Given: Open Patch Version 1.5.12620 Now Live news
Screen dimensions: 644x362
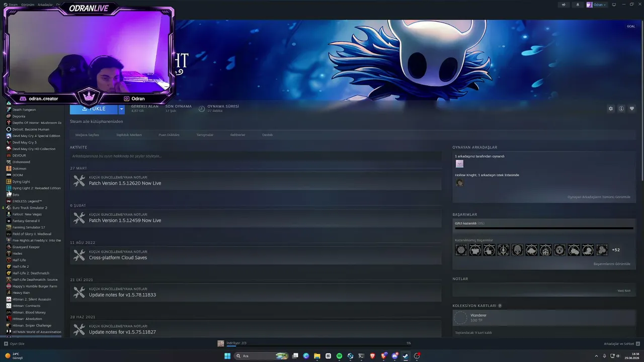Looking at the screenshot, I should coord(256,181).
